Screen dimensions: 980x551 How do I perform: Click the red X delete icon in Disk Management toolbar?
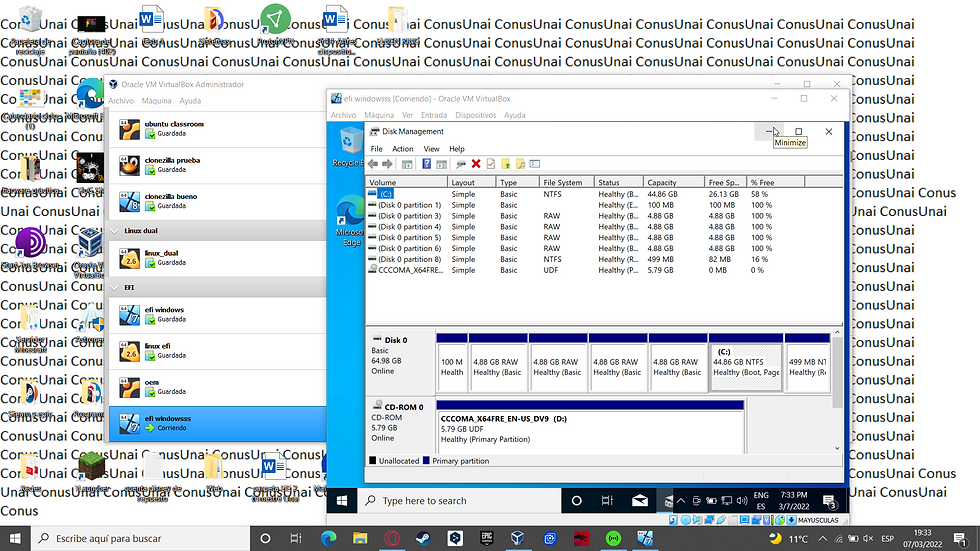point(476,164)
